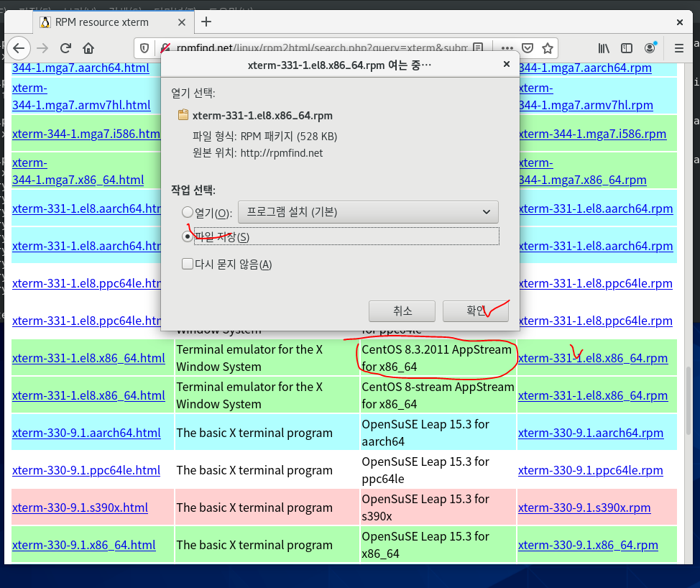
Task: Bookmark this page with the star
Action: point(548,48)
